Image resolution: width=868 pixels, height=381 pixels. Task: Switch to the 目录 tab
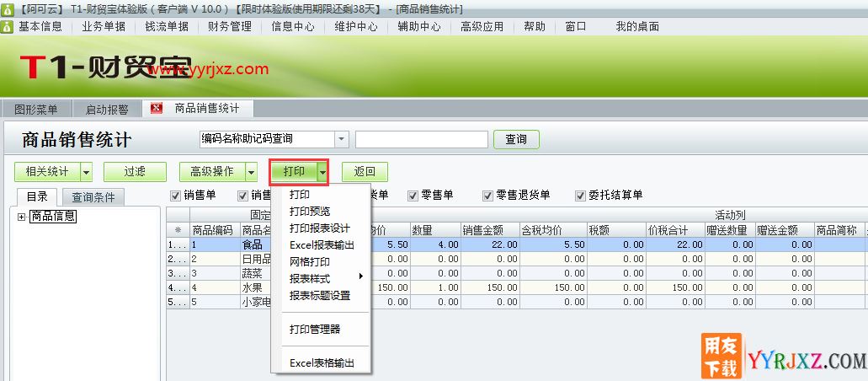(37, 197)
